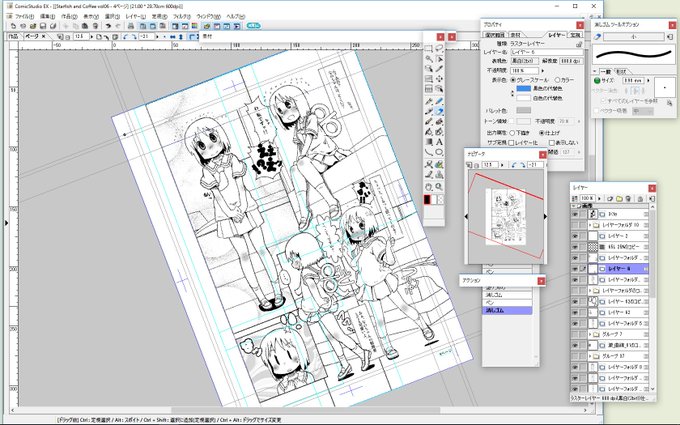The width and height of the screenshot is (680, 425).
Task: Switch to 選択範囲 tab in Properties
Action: 494,35
